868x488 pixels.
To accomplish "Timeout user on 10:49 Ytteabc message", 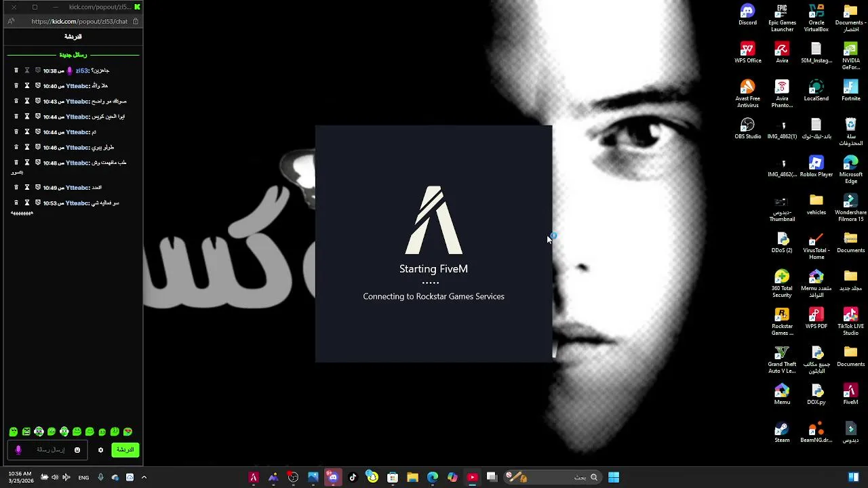I will 27,187.
